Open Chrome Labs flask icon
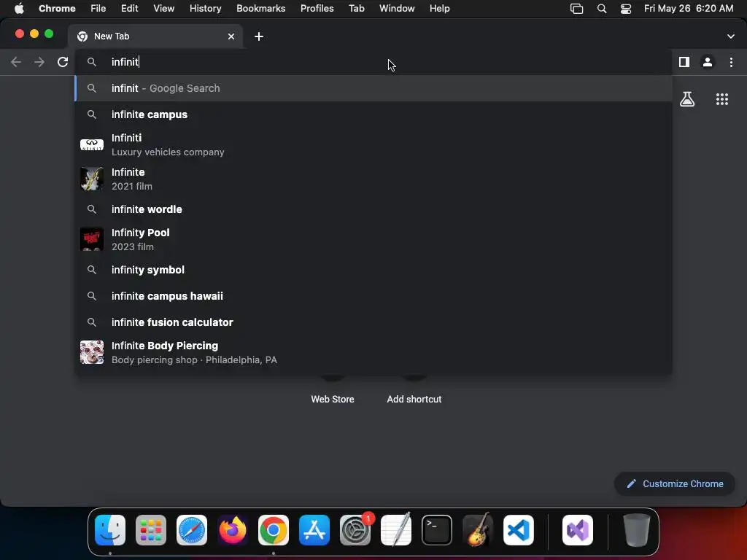The image size is (747, 560). (687, 99)
